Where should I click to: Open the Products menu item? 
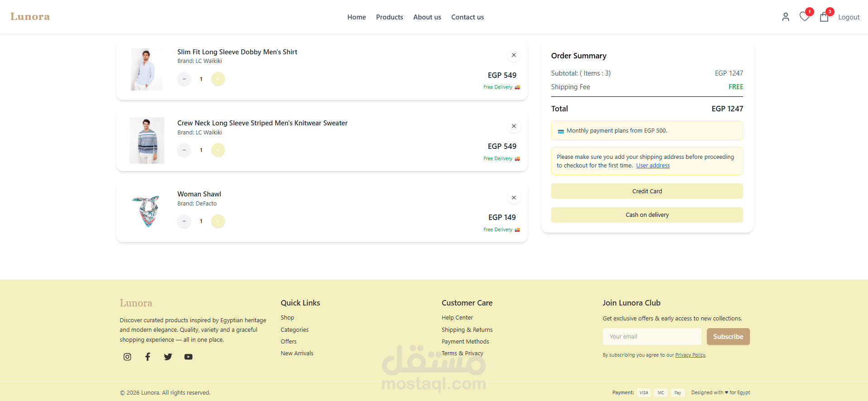pyautogui.click(x=389, y=17)
